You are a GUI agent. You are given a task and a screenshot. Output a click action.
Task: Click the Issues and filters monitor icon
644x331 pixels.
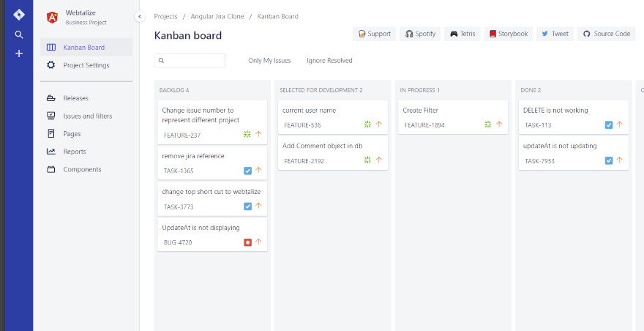tap(51, 116)
